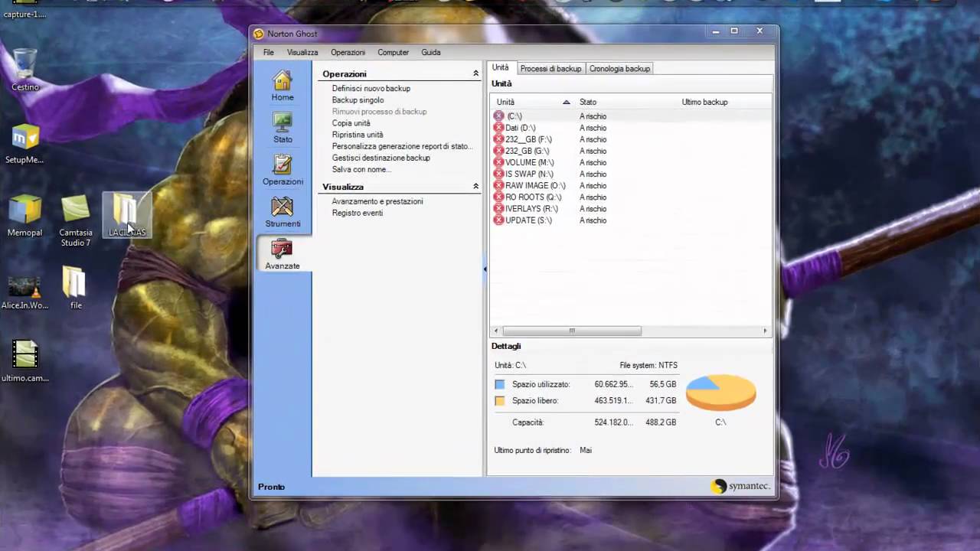
Task: Click Gestisci destinazione backup
Action: pyautogui.click(x=381, y=158)
